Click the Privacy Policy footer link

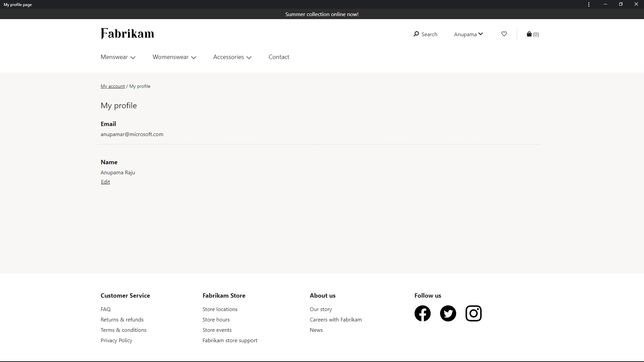tap(116, 340)
